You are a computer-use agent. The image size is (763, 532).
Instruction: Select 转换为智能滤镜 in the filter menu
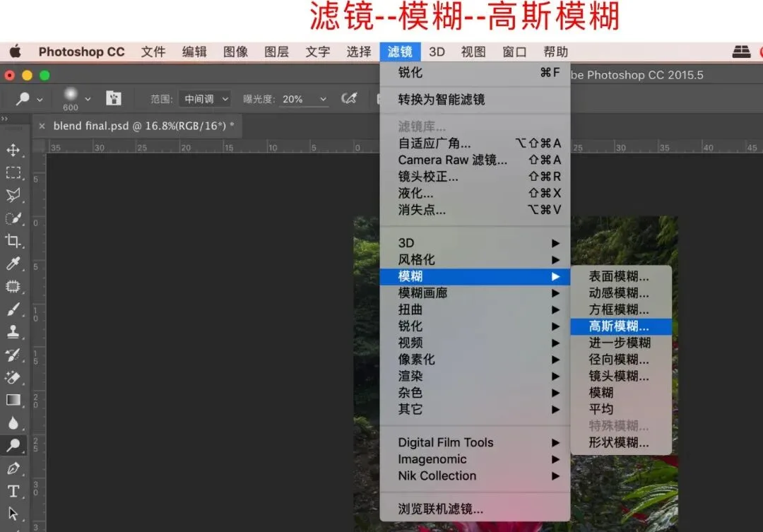pyautogui.click(x=475, y=100)
